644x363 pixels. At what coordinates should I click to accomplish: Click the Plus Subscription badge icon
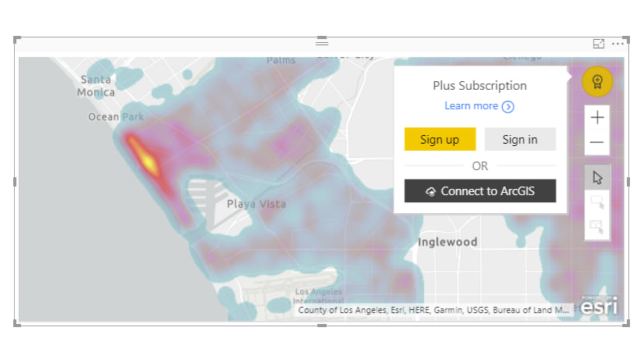point(597,81)
